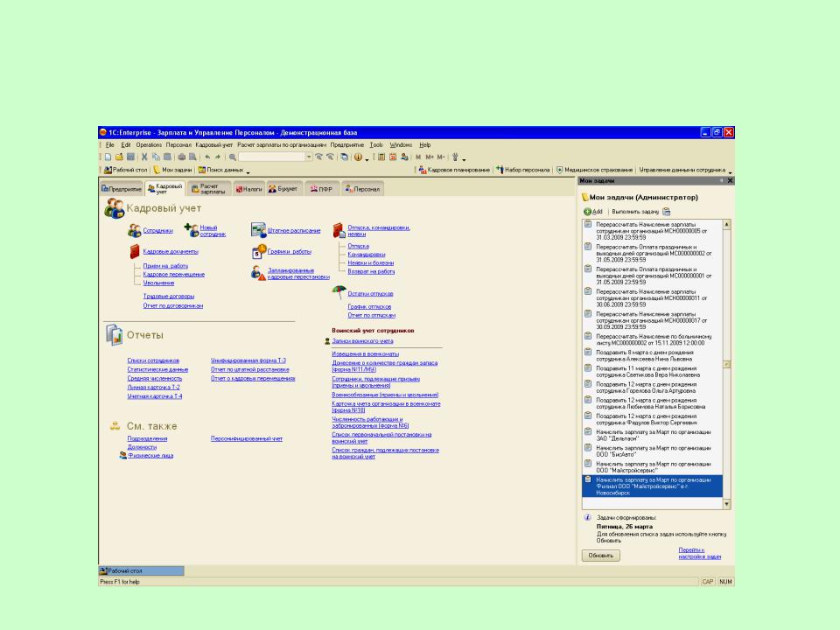This screenshot has height=630, width=840.
Task: Click Набор персонала toolbar button
Action: tap(522, 170)
